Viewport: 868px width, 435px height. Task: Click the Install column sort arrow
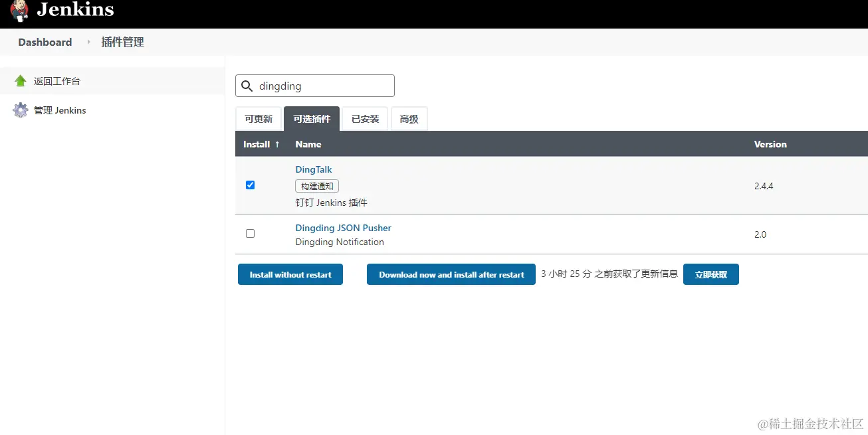(x=277, y=144)
